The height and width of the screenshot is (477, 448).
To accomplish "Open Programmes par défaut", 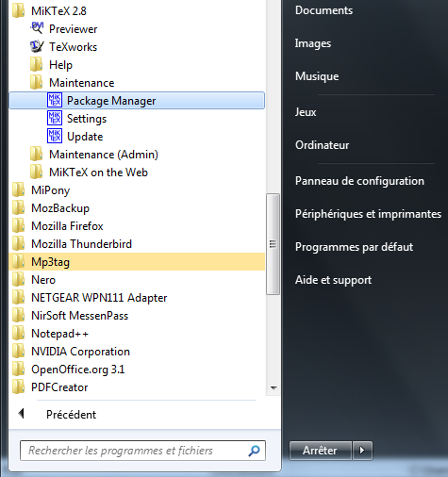I will [354, 247].
